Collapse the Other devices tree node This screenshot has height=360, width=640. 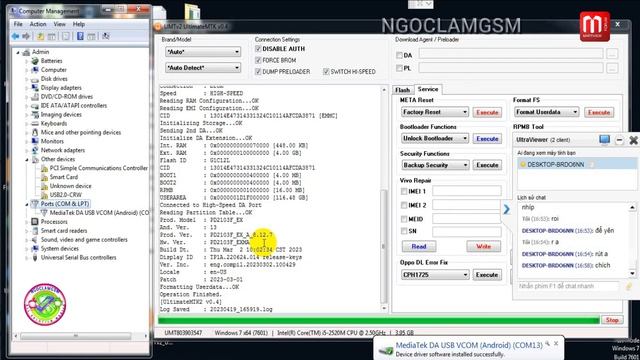[27, 160]
